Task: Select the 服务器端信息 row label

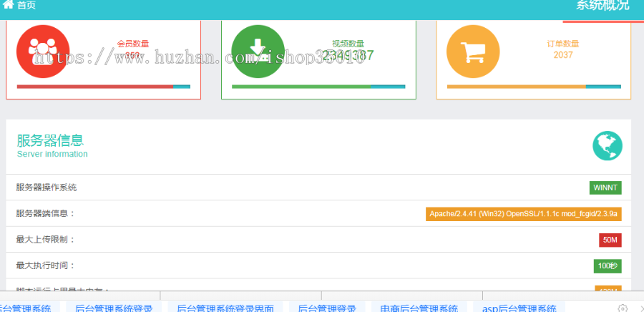Action: (x=46, y=213)
